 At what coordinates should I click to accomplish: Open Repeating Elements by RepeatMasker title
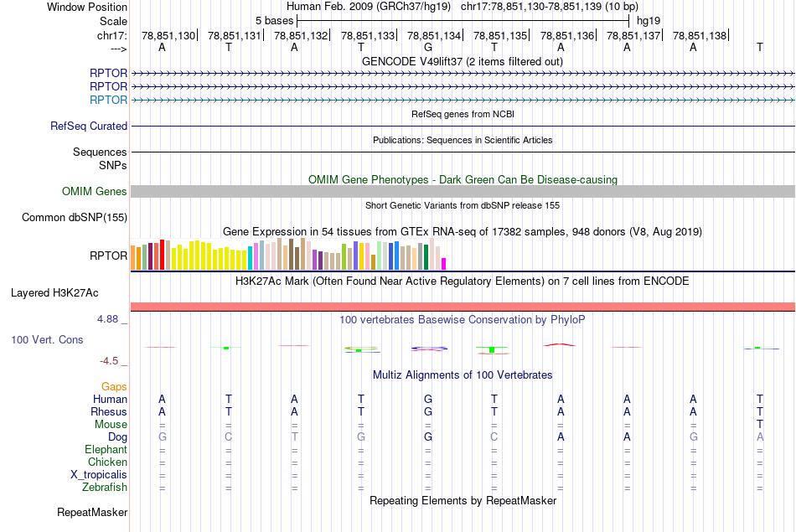(463, 500)
